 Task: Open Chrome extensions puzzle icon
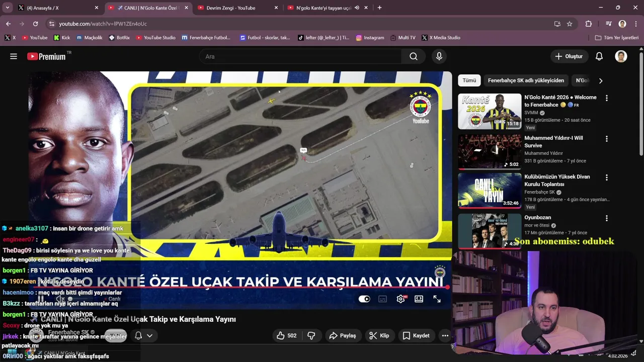589,24
